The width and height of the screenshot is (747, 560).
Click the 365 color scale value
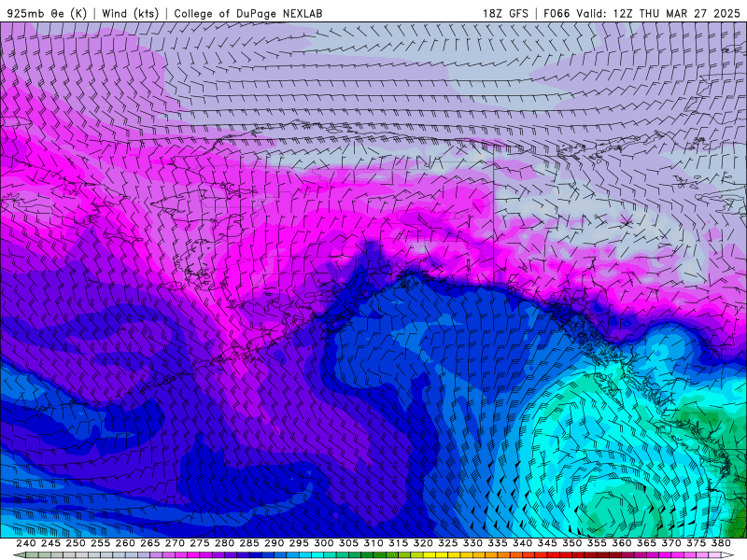[x=645, y=543]
